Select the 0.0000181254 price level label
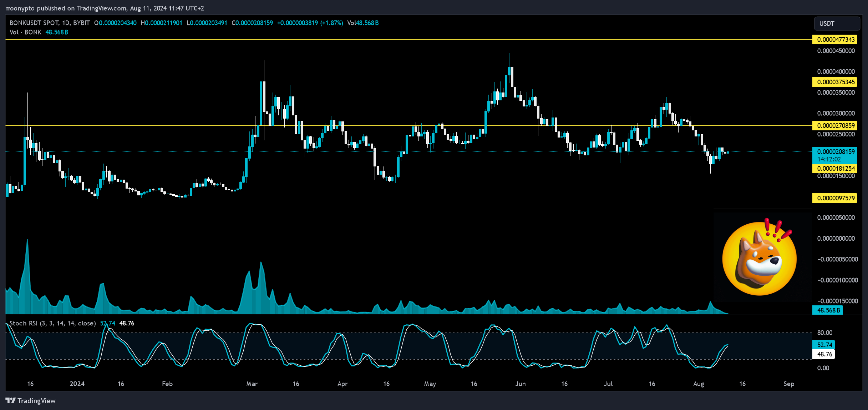The image size is (868, 410). click(835, 169)
